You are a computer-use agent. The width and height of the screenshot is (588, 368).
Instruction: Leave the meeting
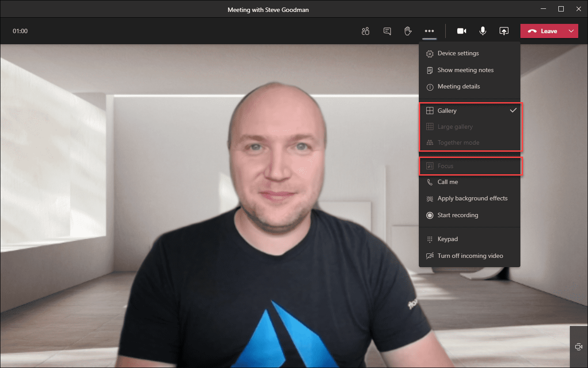point(542,31)
